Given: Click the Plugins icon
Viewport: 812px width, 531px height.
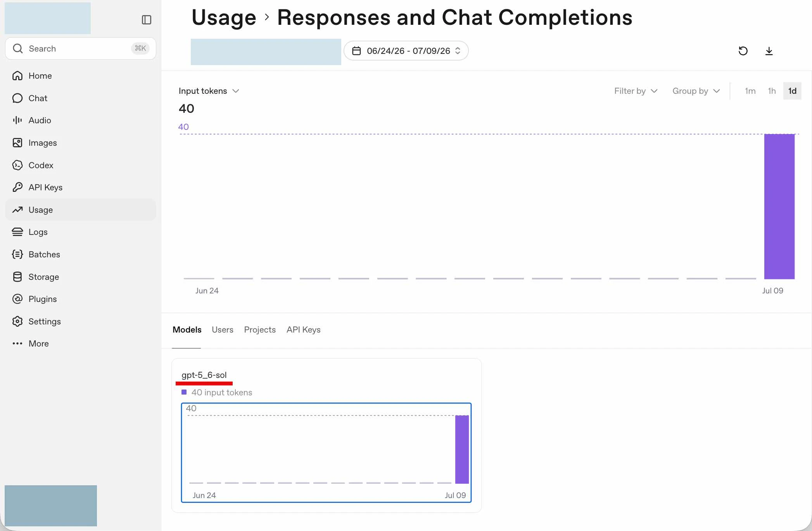Looking at the screenshot, I should coord(17,299).
